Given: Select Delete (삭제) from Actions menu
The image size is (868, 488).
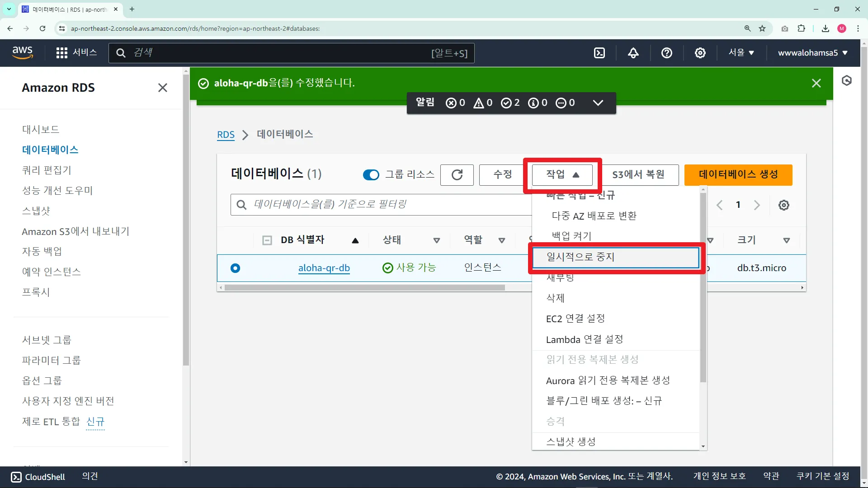Looking at the screenshot, I should 555,298.
